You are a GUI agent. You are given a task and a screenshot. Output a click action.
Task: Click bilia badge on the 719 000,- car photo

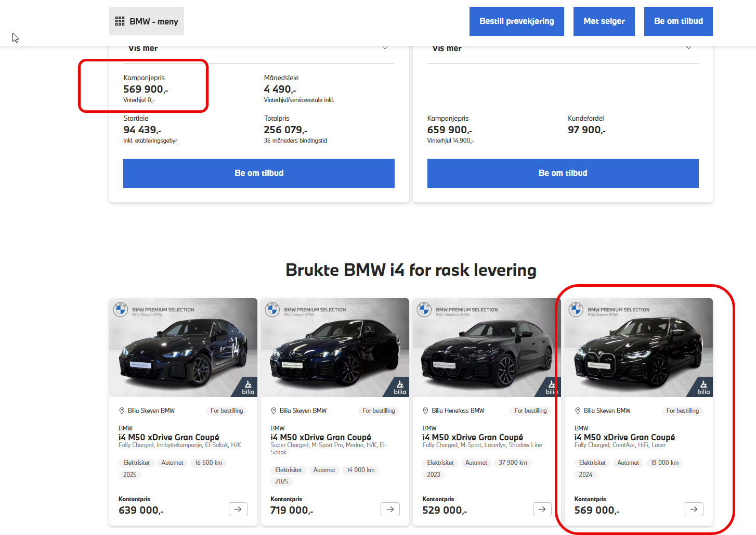[400, 388]
